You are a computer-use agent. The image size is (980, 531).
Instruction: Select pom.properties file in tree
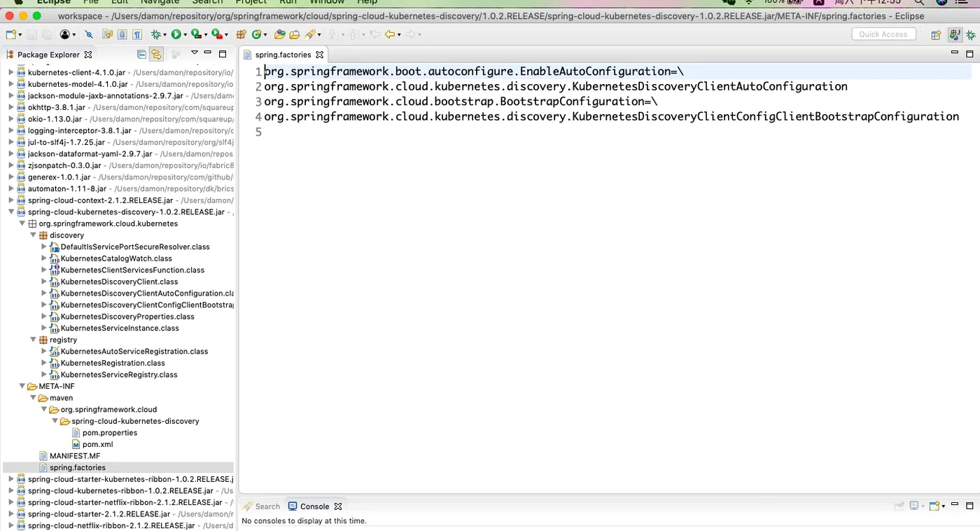pos(109,433)
